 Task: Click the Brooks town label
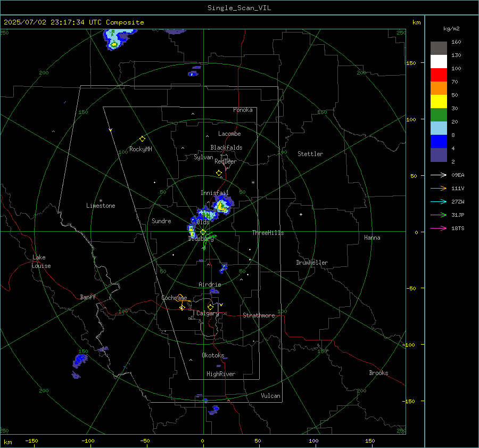tap(378, 373)
